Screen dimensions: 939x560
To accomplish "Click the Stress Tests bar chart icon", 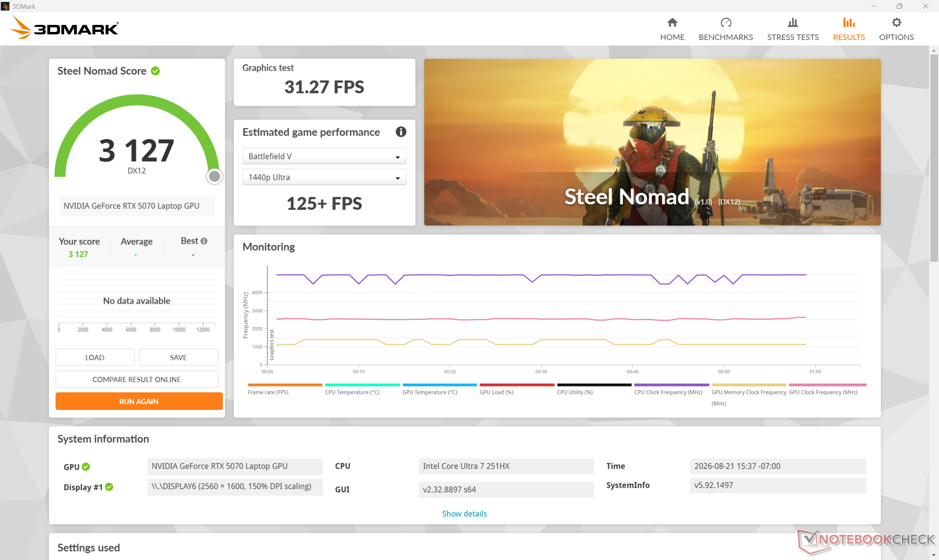I will [x=793, y=23].
